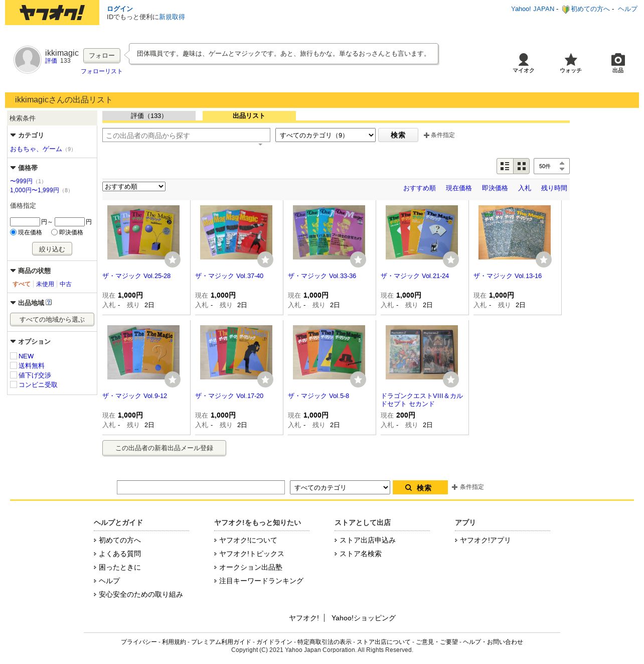The height and width of the screenshot is (664, 644).
Task: Filter by 中古 condition
Action: coord(66,284)
